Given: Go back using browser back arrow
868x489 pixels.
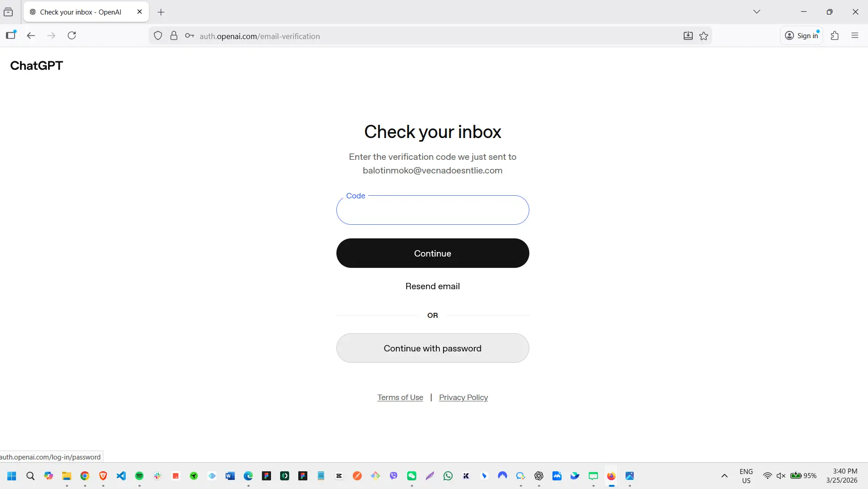Looking at the screenshot, I should (x=31, y=36).
